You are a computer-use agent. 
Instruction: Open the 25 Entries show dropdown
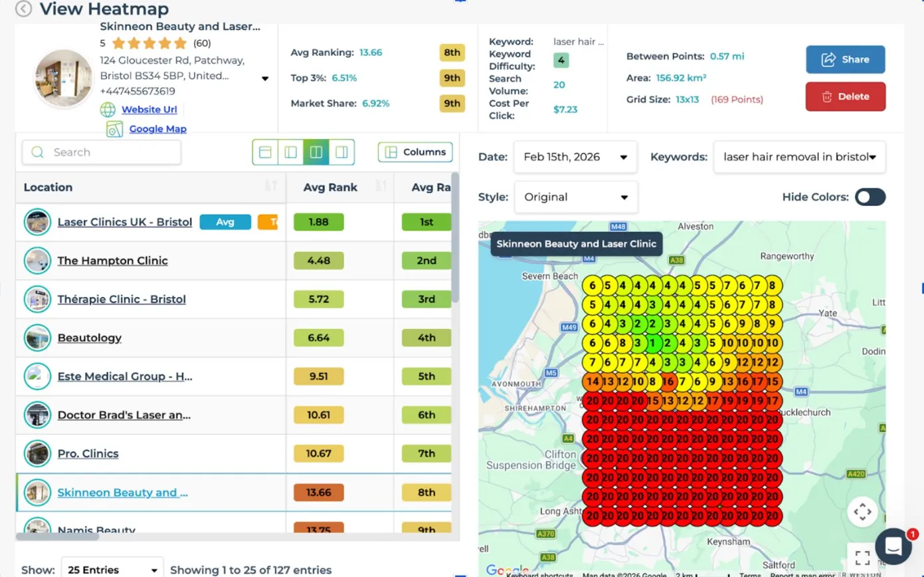click(x=112, y=570)
